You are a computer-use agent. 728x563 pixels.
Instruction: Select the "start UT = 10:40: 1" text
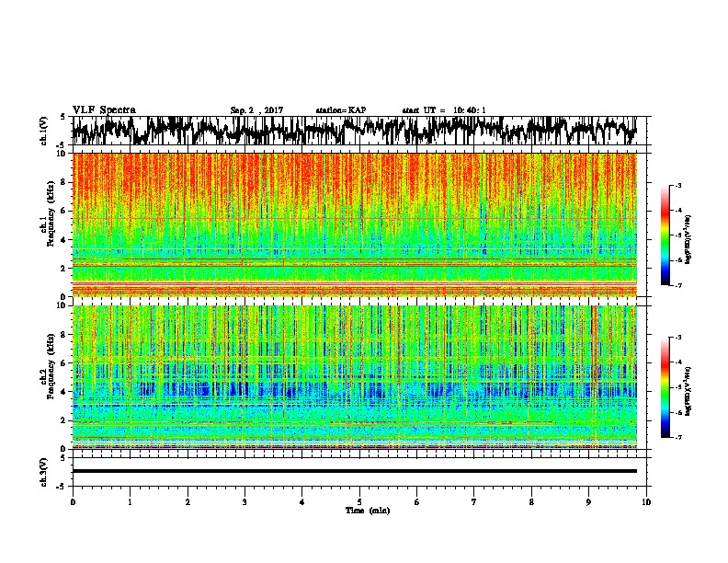tap(444, 110)
